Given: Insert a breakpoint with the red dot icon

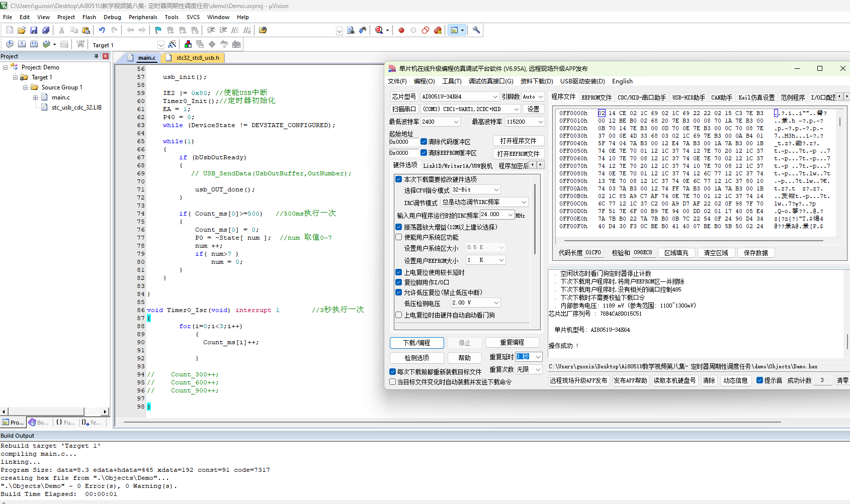Looking at the screenshot, I should pyautogui.click(x=401, y=30).
